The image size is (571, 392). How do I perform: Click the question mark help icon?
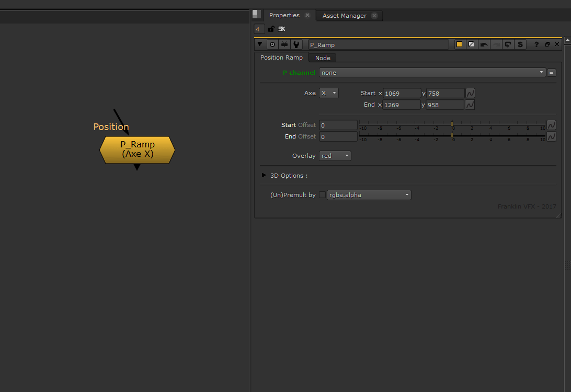click(536, 44)
